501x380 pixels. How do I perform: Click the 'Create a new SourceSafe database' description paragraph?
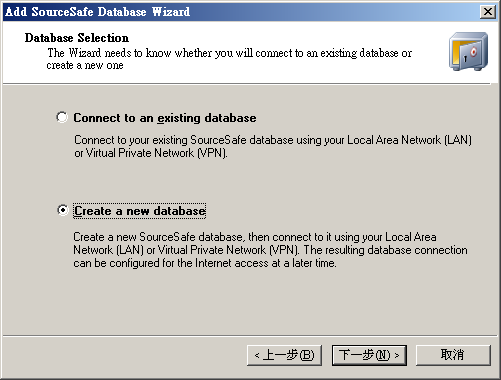pyautogui.click(x=270, y=250)
